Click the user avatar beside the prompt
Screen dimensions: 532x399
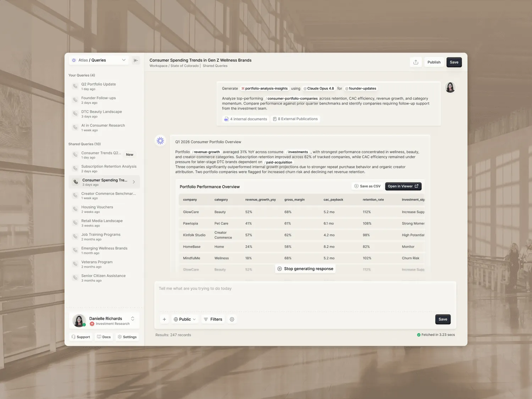tap(450, 87)
